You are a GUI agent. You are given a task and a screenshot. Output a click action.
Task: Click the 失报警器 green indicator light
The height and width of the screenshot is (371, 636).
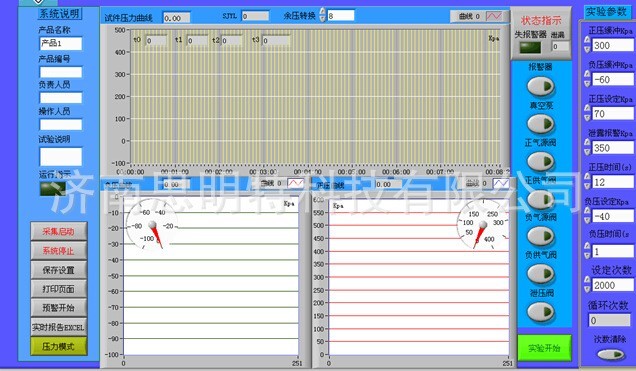pyautogui.click(x=531, y=47)
